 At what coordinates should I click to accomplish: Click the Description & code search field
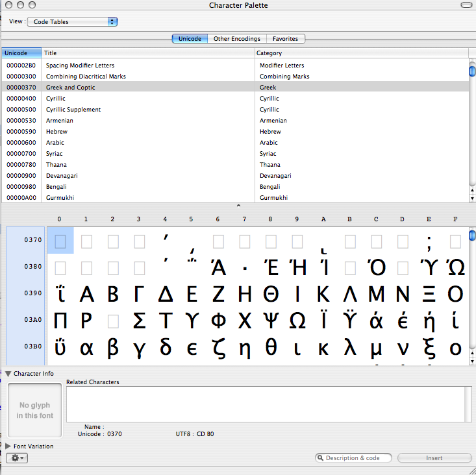pos(353,457)
